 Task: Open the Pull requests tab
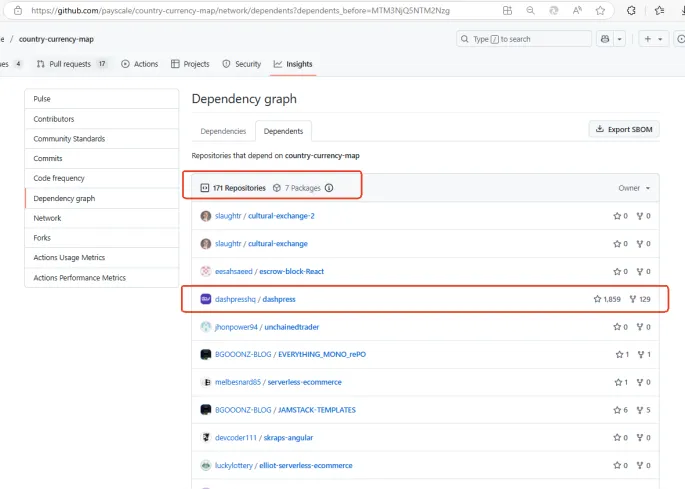[72, 64]
